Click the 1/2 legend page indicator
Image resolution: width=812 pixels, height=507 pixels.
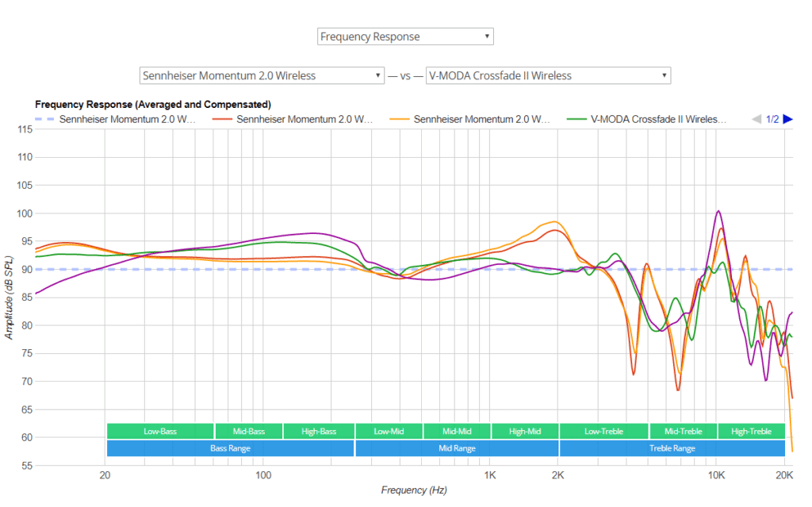(772, 119)
